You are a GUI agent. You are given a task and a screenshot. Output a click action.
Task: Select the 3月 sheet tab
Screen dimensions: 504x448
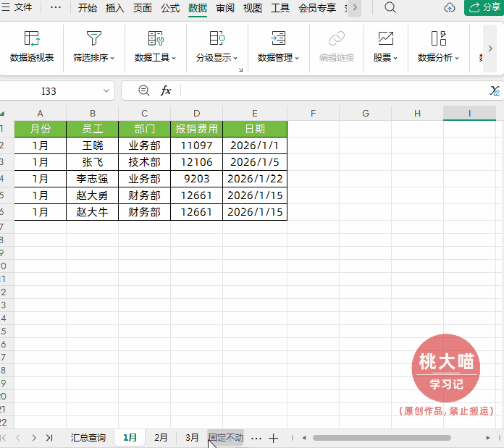click(192, 438)
